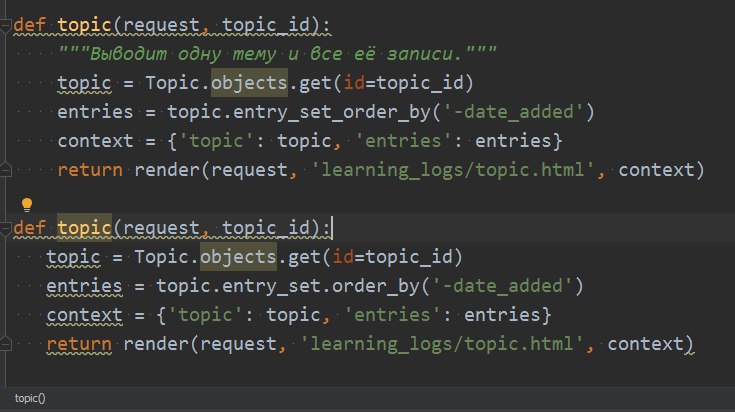Image resolution: width=735 pixels, height=412 pixels.
Task: Click topic_id parameter in first def line
Action: pos(266,25)
